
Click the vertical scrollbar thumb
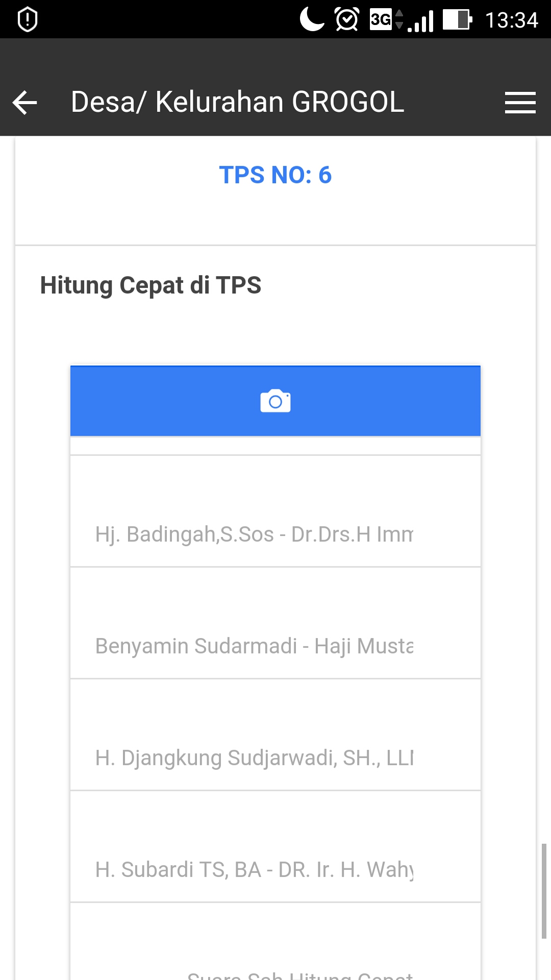(544, 891)
